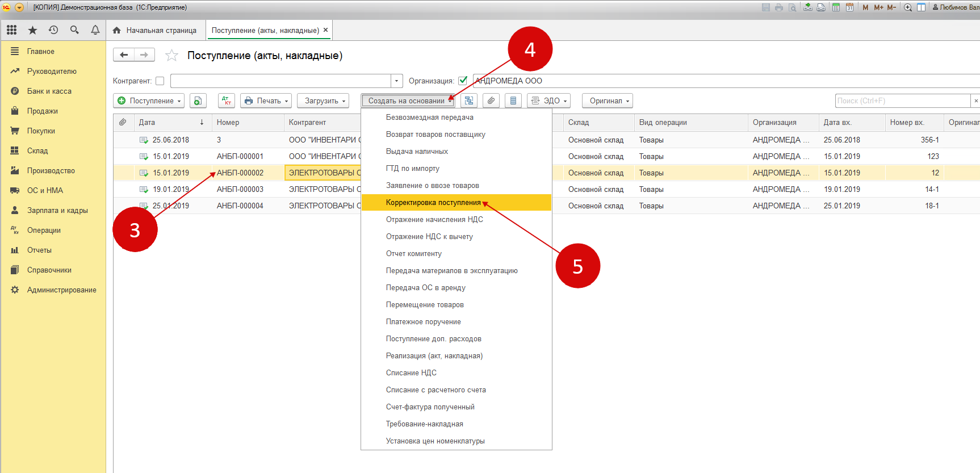
Task: Open Favorites star in top panel
Action: 32,30
